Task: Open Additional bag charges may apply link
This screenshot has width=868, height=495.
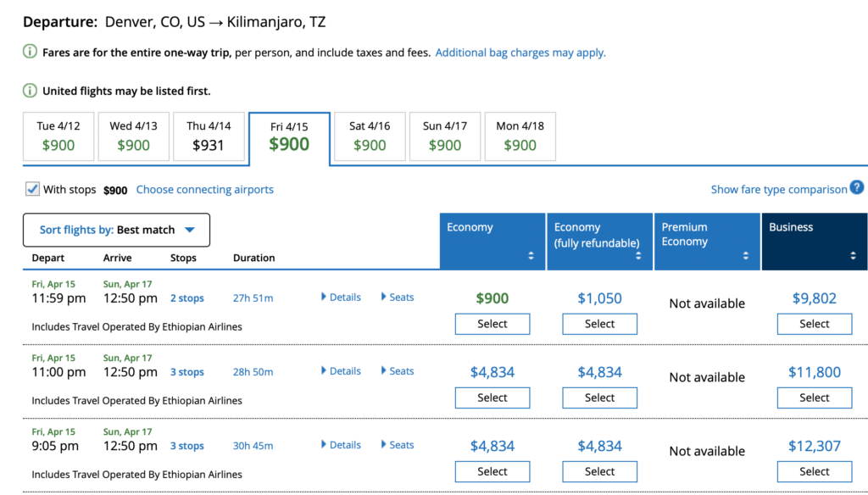Action: [520, 53]
